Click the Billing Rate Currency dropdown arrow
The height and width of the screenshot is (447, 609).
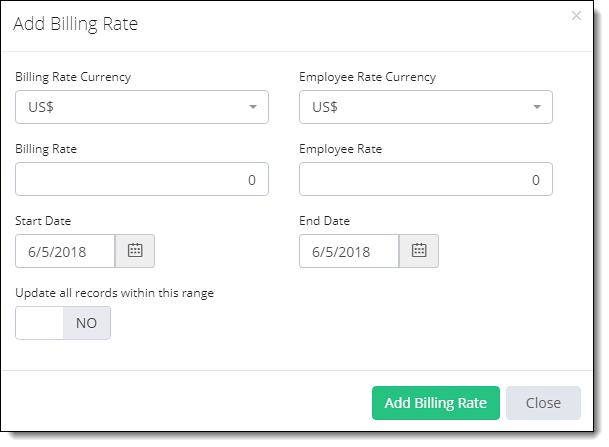point(253,107)
